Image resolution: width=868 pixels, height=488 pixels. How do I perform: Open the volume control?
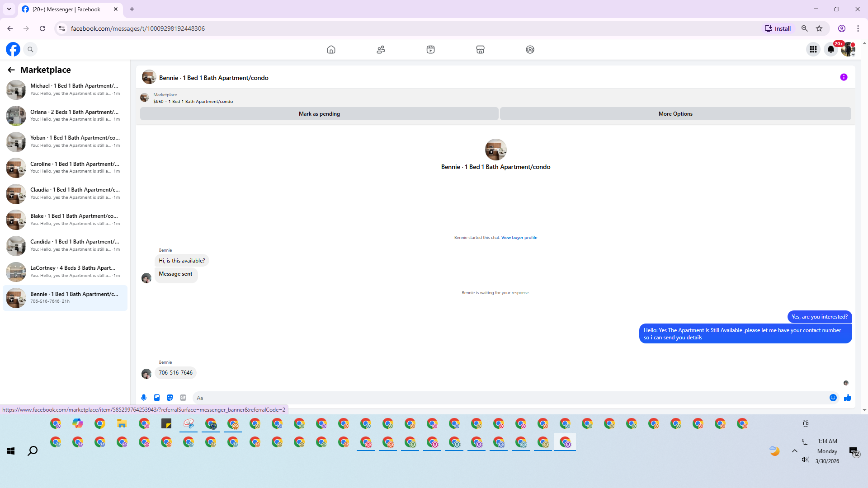tap(805, 460)
